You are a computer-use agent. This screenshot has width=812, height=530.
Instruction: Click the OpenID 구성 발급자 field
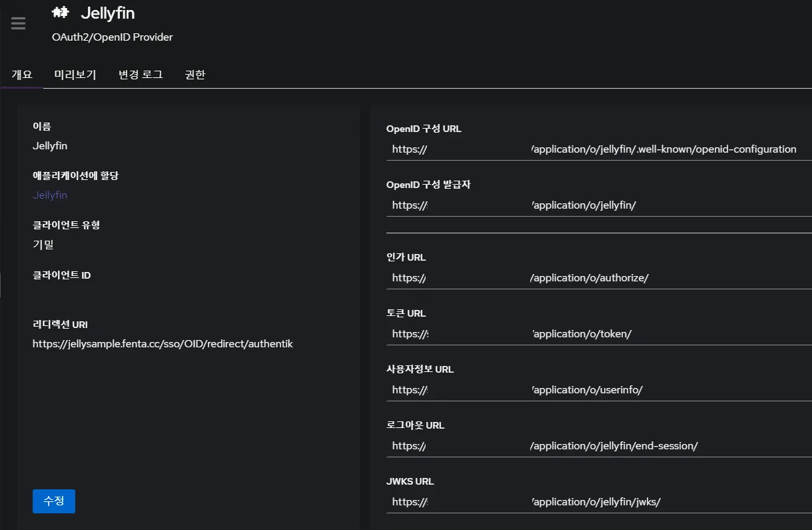595,205
